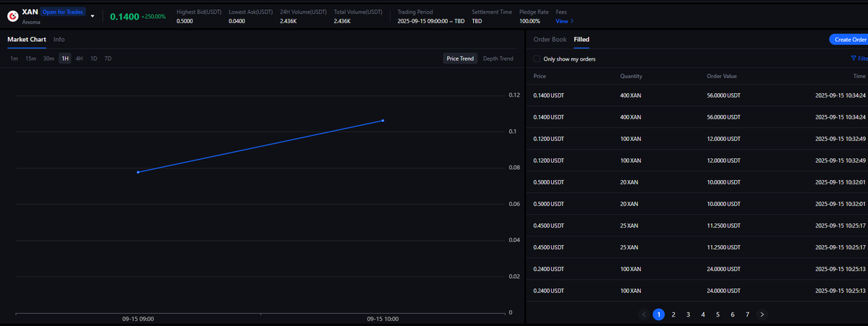868x326 pixels.
Task: Open the XAN market selector dropdown arrow
Action: (93, 16)
